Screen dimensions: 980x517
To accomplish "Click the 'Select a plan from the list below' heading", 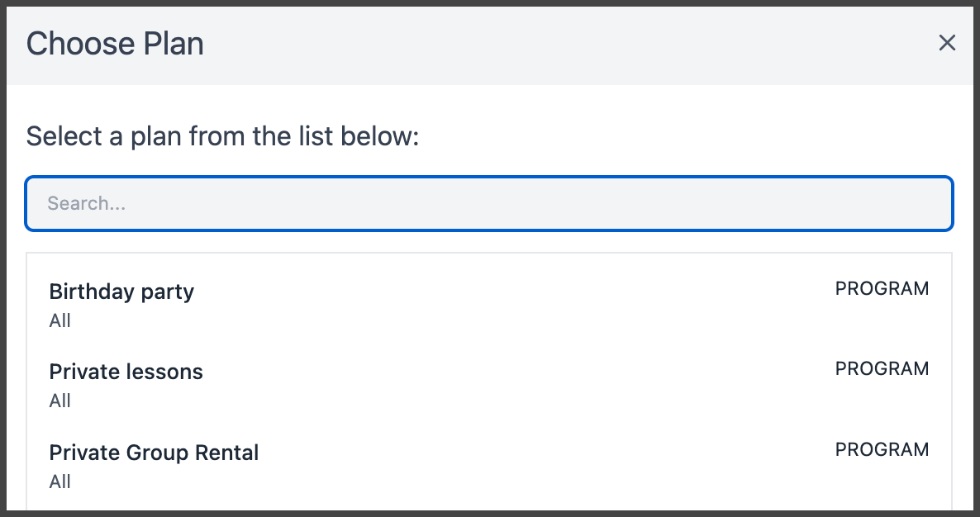I will (x=222, y=136).
